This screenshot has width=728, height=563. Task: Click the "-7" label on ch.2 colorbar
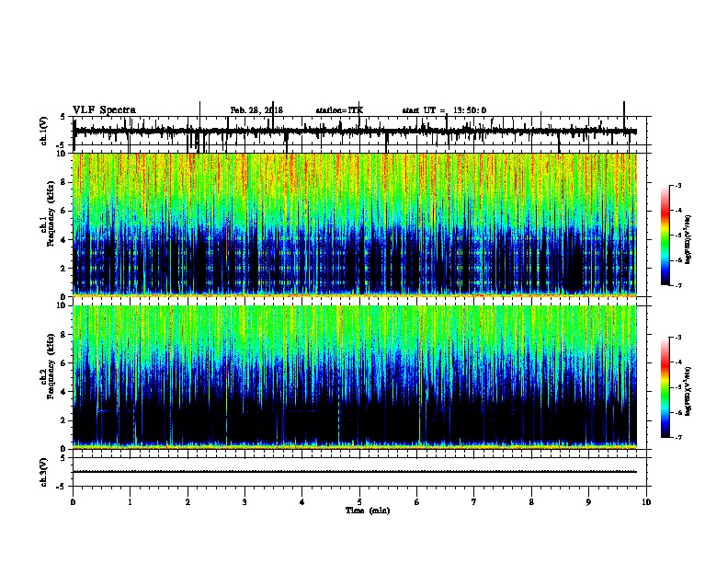tap(678, 437)
